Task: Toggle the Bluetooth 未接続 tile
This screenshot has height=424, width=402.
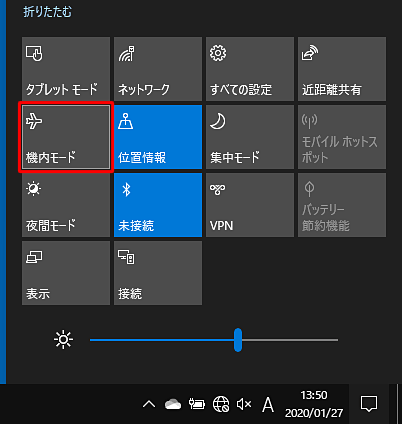Action: coord(158,205)
